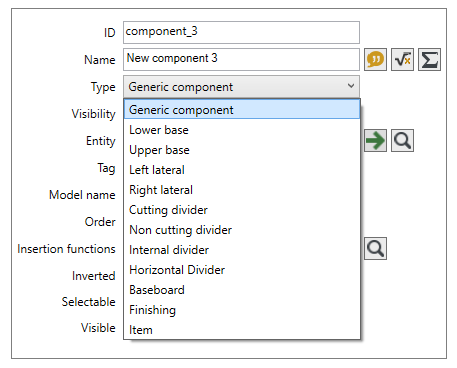Open the square root formula editor
This screenshot has height=368, width=457.
point(402,60)
